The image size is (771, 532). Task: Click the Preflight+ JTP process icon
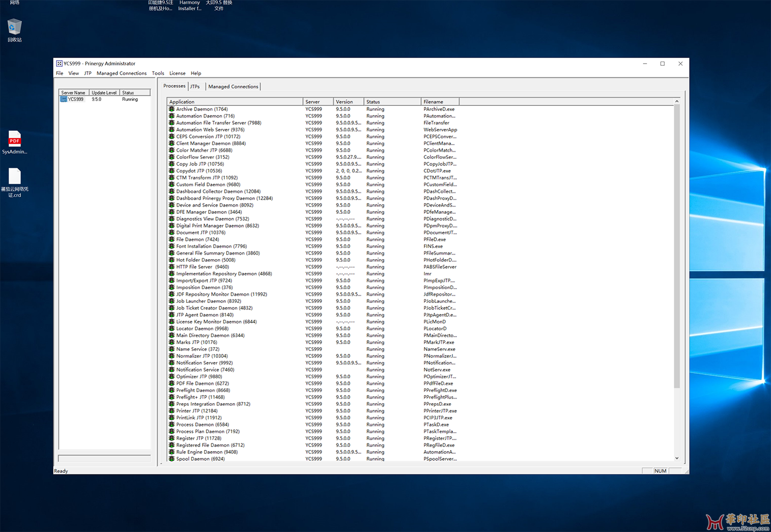point(172,397)
